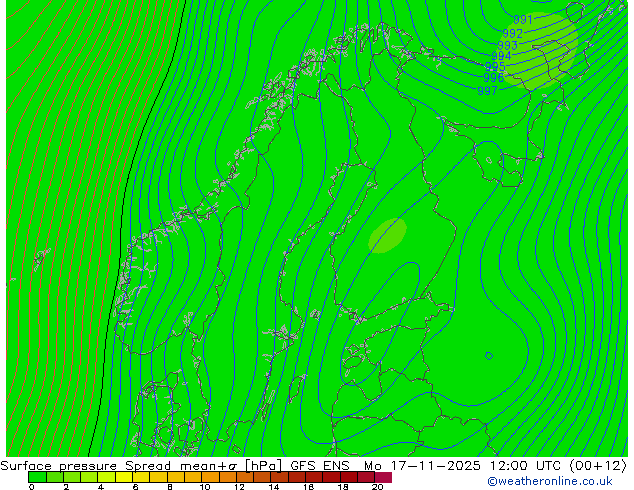Click the red-brown swatch starting at 16
This screenshot has width=634, height=490.
click(314, 477)
